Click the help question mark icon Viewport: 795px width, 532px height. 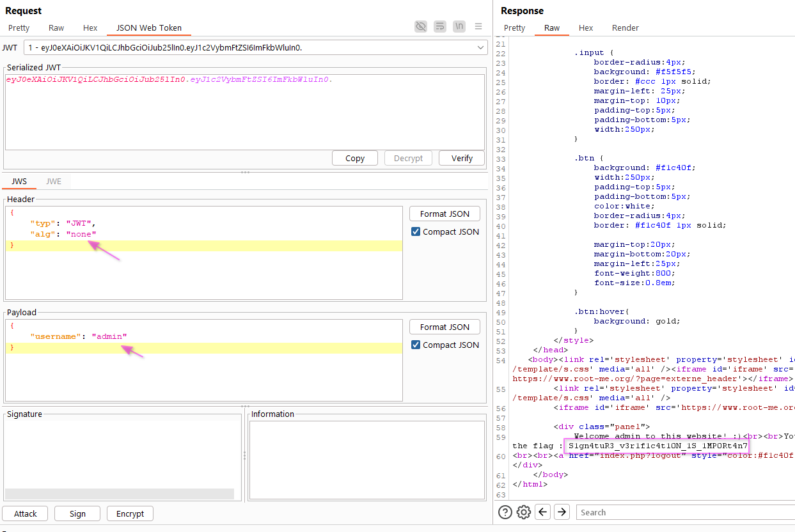(x=505, y=512)
